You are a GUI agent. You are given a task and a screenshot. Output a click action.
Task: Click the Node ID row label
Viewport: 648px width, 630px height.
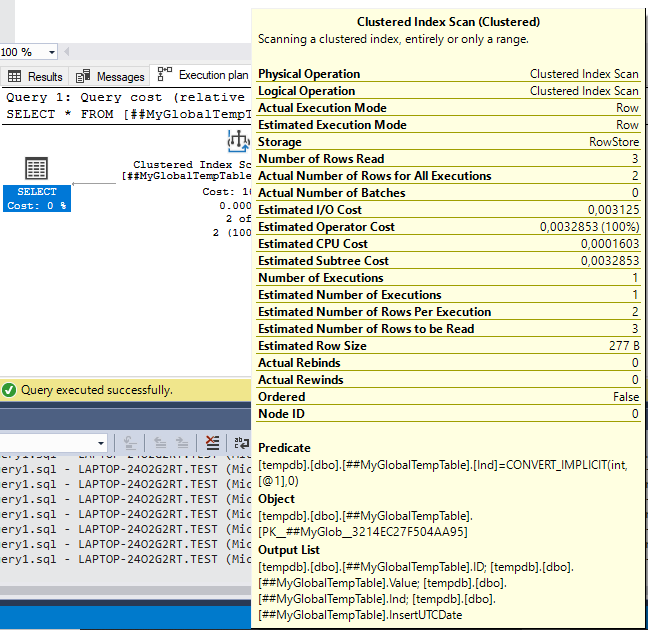[x=281, y=414]
